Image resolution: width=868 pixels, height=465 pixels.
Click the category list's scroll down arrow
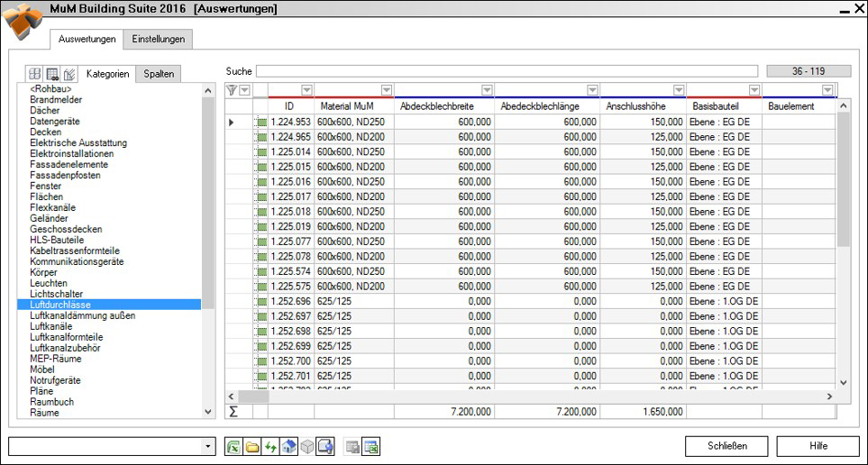tap(208, 411)
